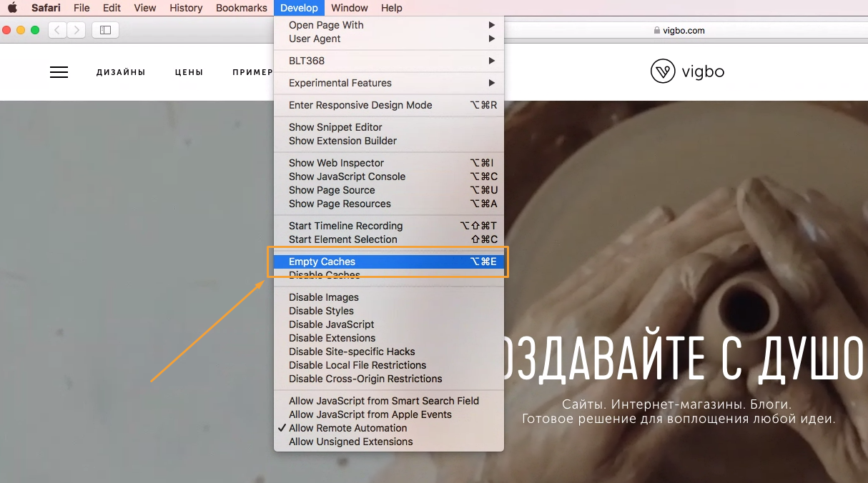This screenshot has height=483, width=868.
Task: Open the Help menu
Action: click(x=392, y=8)
